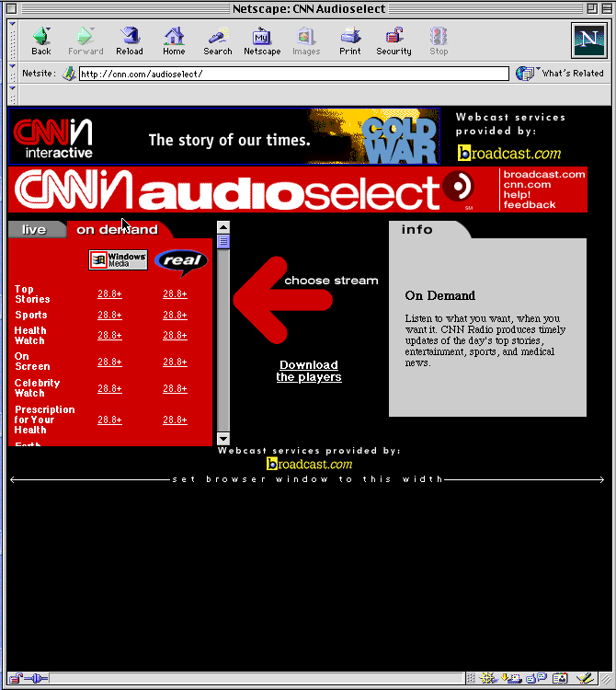The image size is (616, 690).
Task: Open Top Stories Real 28.8+ stream
Action: click(x=175, y=293)
